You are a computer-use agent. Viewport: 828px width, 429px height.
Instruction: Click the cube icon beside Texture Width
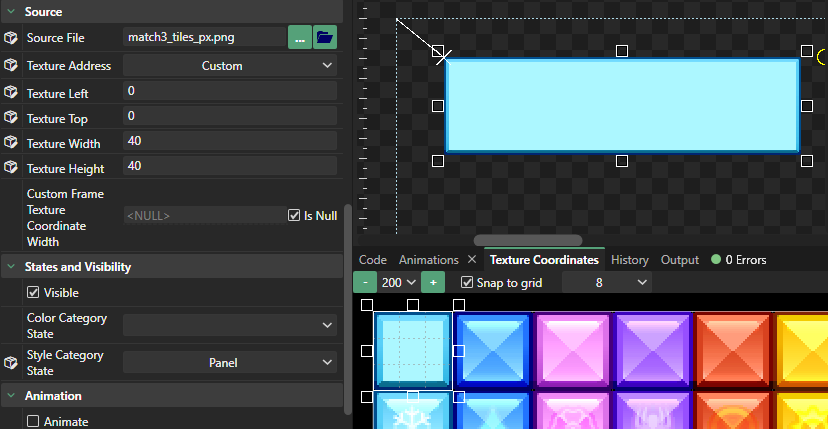[x=11, y=143]
